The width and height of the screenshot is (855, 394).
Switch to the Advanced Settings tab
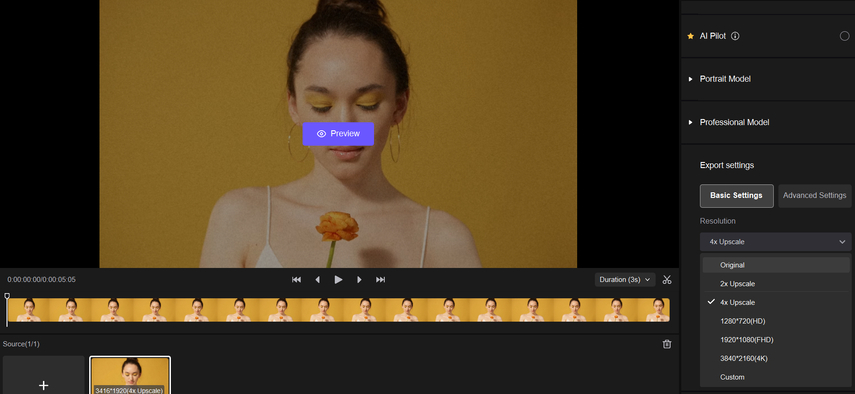click(814, 196)
